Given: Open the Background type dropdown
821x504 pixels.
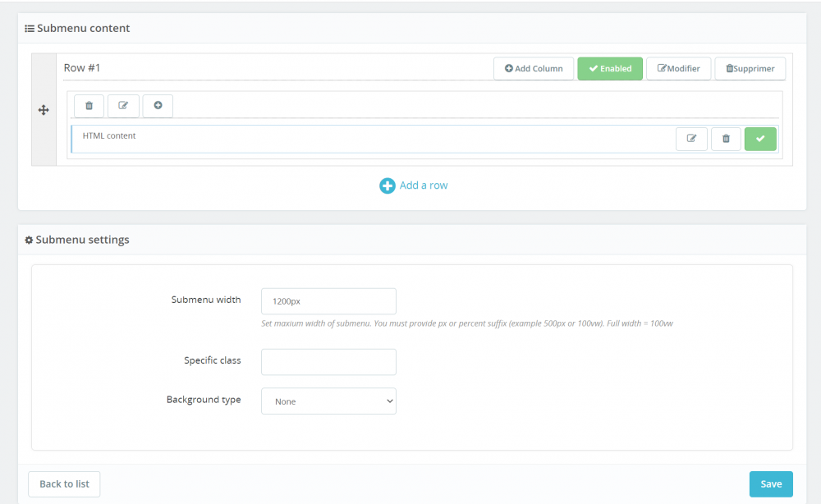Looking at the screenshot, I should (329, 401).
